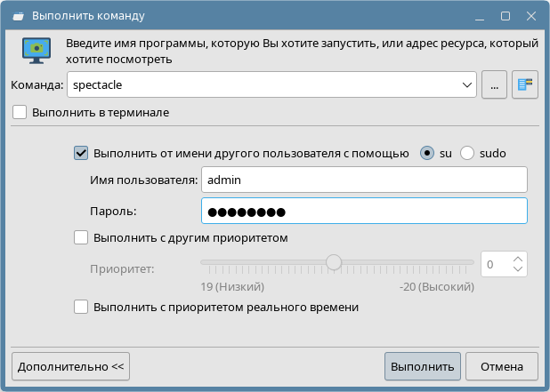Enable the run in terminal checkbox
550x392 pixels.
(x=20, y=113)
